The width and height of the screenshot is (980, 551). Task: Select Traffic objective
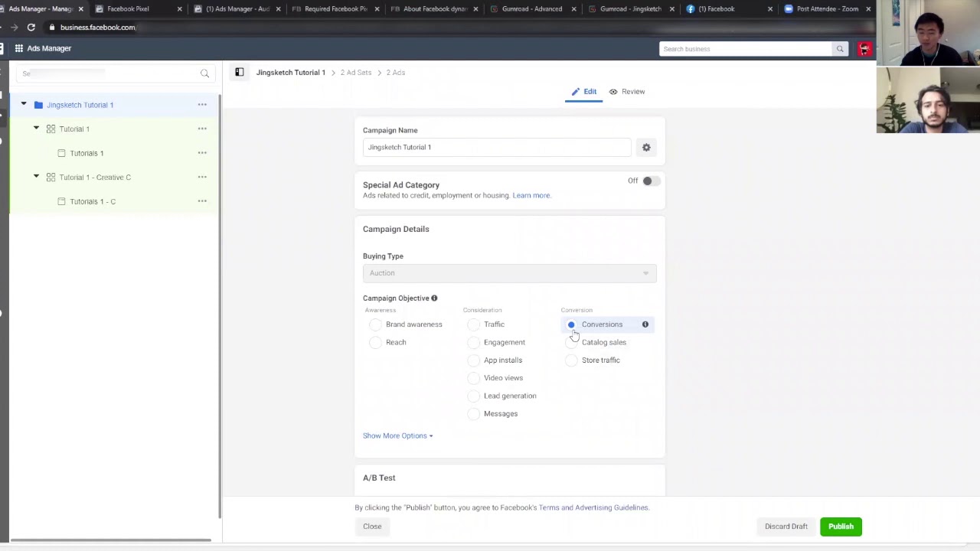[x=473, y=324]
